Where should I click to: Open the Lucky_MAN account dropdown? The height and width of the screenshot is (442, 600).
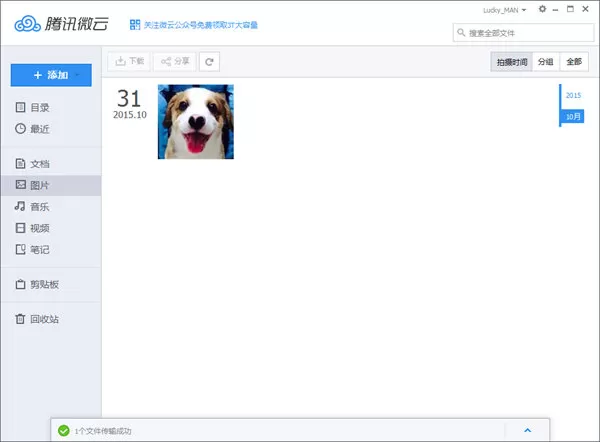504,10
